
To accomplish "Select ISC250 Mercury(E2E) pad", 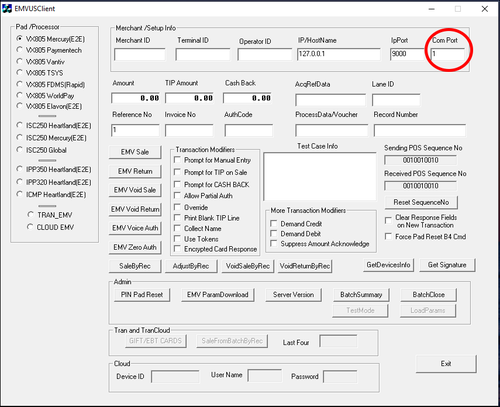I will (x=51, y=138).
